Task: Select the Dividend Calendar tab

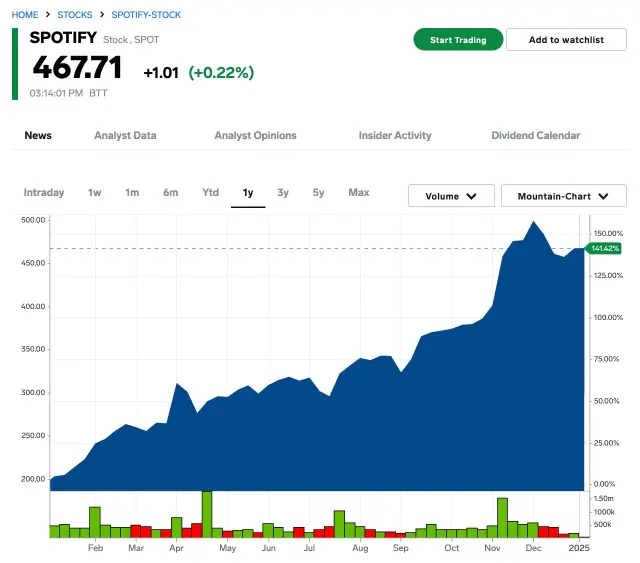Action: [535, 135]
